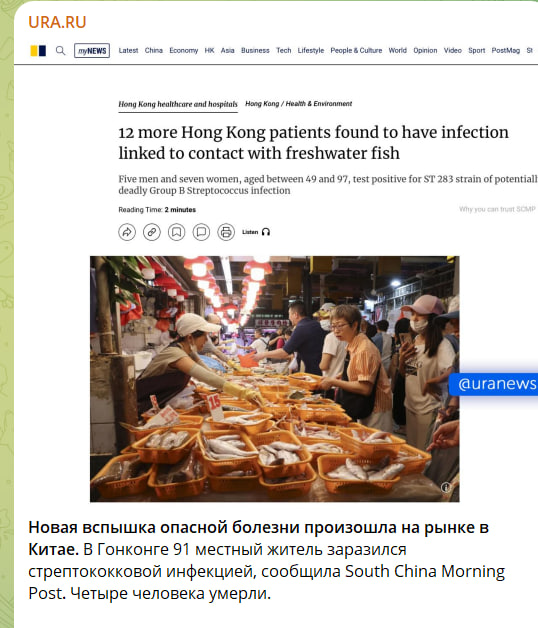Click the photo info icon on image
This screenshot has height=628, width=538.
[446, 487]
